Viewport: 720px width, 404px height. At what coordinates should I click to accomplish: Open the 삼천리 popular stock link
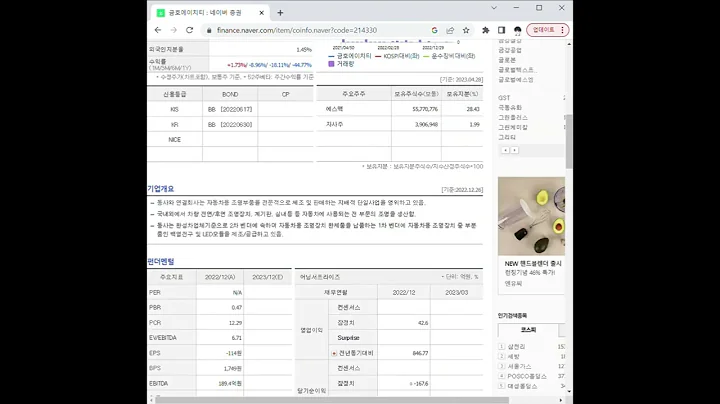point(516,347)
